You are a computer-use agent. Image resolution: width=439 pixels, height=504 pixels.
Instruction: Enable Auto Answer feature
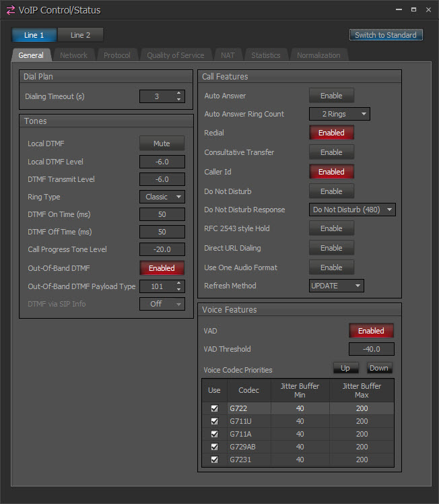(x=331, y=96)
